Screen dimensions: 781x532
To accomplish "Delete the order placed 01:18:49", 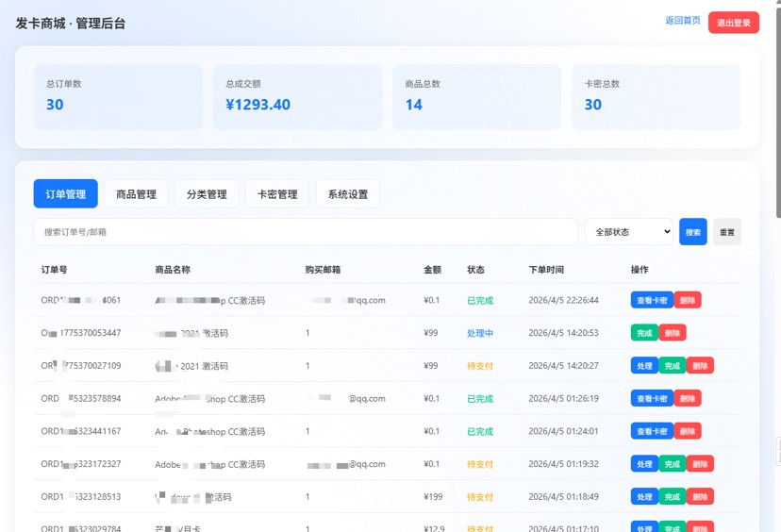I will [700, 497].
